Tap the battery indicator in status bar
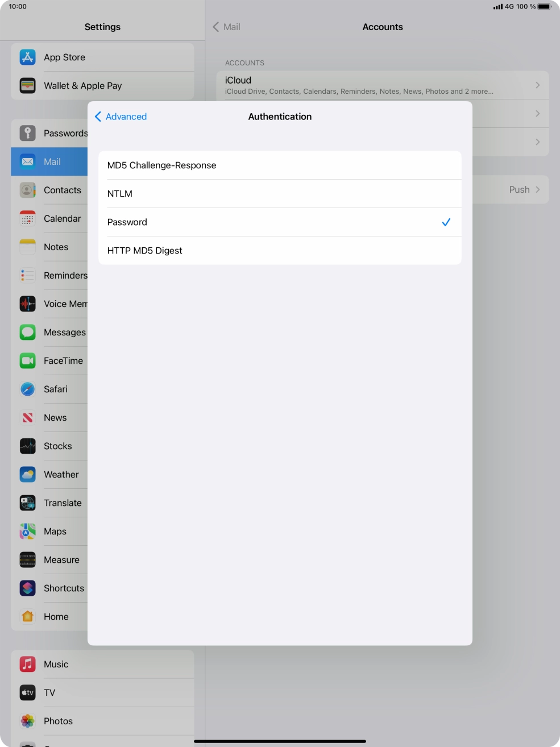The height and width of the screenshot is (747, 560). pos(545,7)
